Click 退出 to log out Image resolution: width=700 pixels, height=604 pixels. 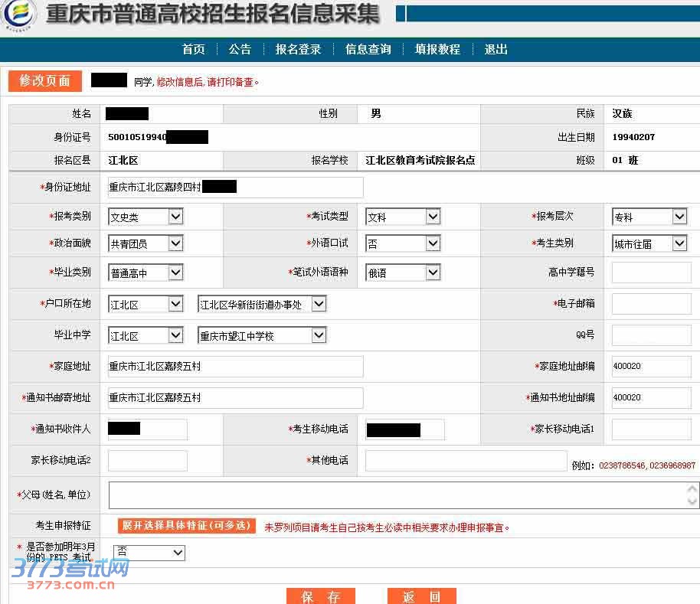496,49
